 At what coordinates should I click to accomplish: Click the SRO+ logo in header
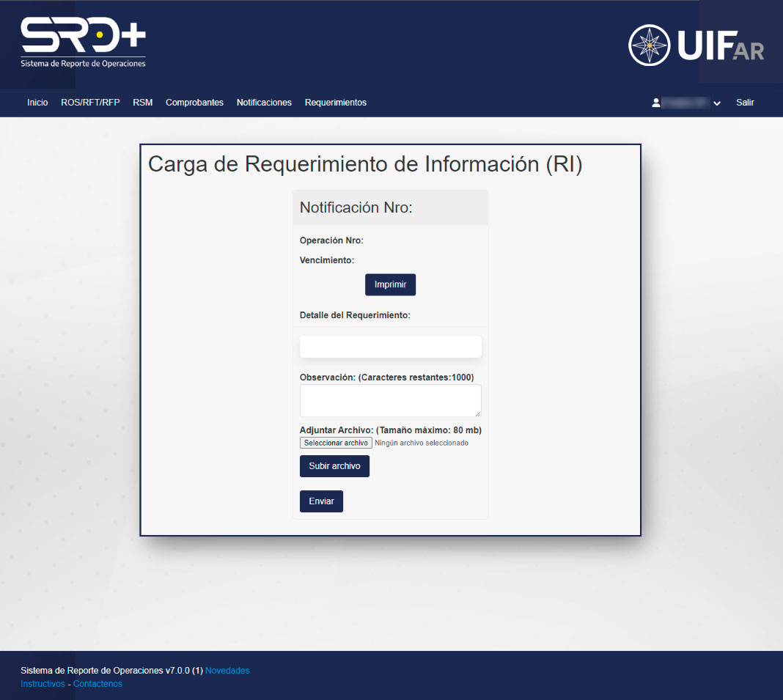click(83, 43)
